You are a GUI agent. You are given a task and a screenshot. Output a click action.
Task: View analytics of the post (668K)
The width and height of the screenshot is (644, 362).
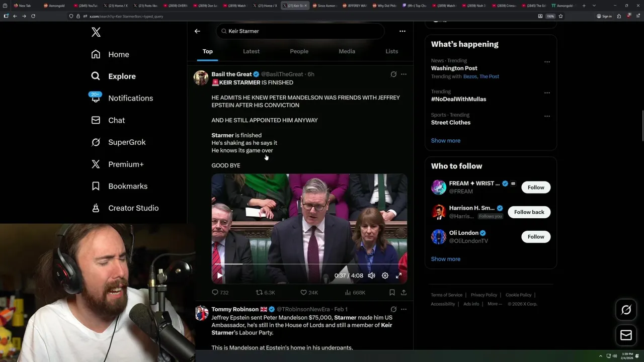355,292
